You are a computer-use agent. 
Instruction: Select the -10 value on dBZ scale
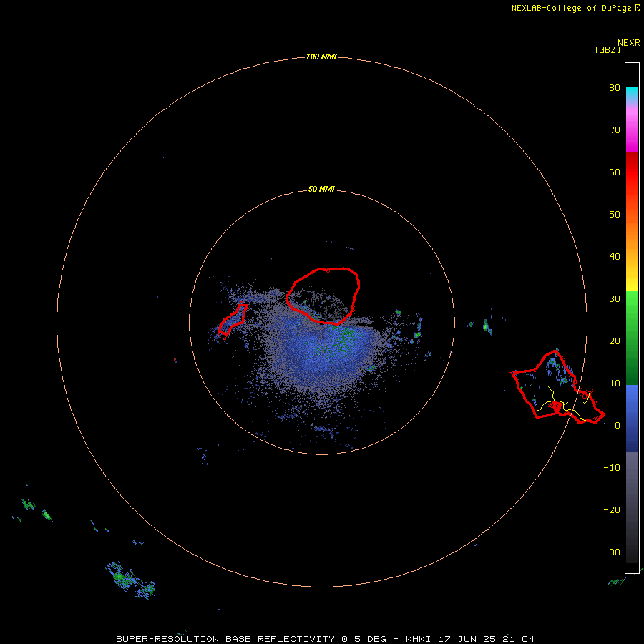612,468
